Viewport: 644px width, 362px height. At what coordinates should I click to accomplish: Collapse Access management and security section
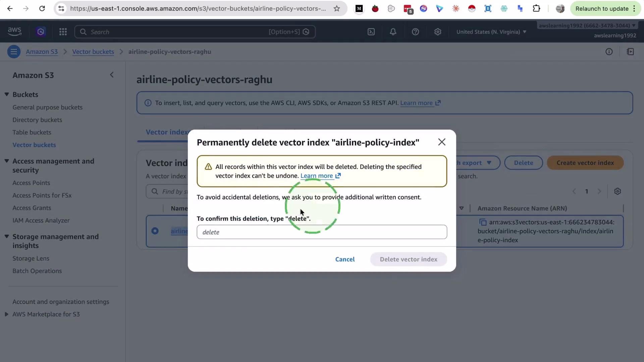coord(7,161)
